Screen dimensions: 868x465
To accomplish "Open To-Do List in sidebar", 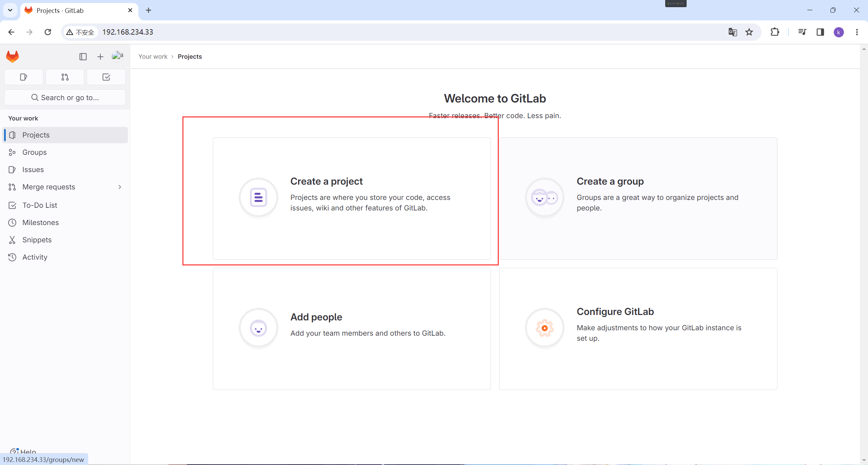I will [x=65, y=205].
